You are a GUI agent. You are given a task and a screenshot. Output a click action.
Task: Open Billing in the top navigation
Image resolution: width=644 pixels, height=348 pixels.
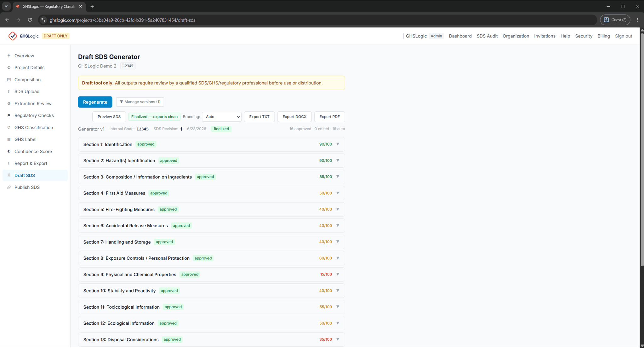(x=603, y=36)
